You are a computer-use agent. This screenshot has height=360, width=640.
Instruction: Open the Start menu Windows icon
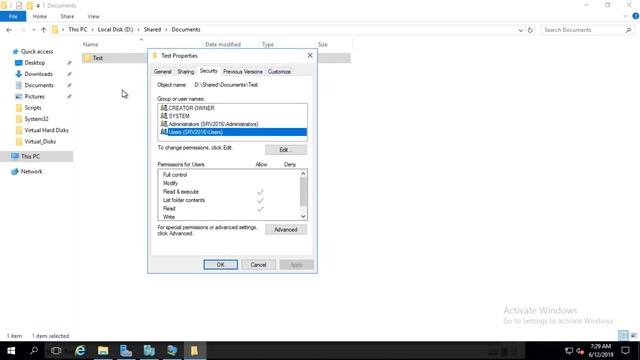pyautogui.click(x=11, y=351)
